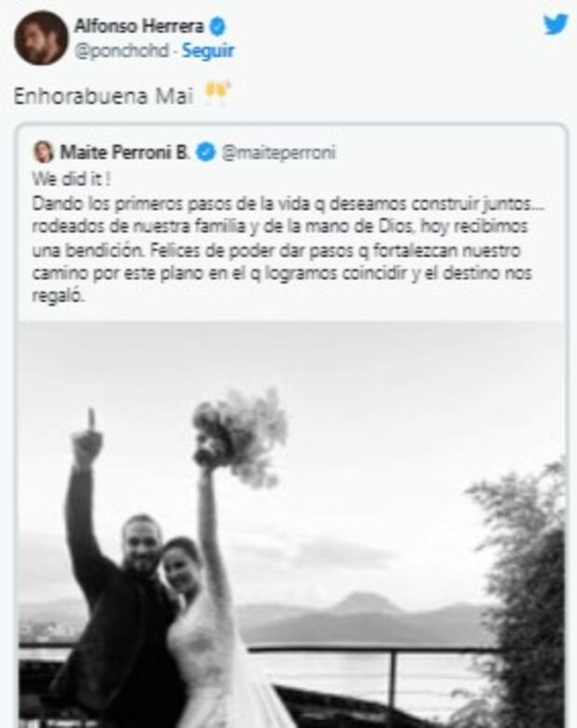Open the Twitter bird logo
Image resolution: width=577 pixels, height=728 pixels.
pyautogui.click(x=556, y=24)
